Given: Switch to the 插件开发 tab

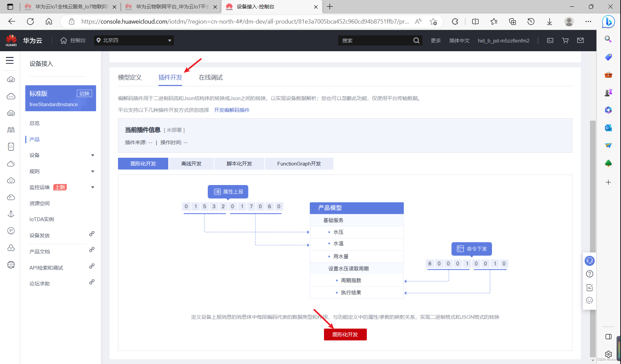Looking at the screenshot, I should coord(170,78).
